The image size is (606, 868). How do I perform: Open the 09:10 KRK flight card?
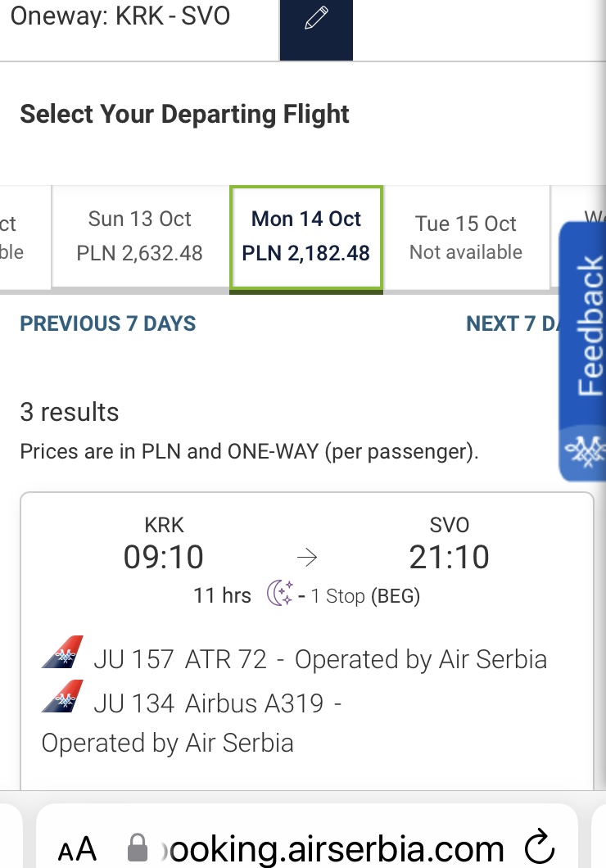(307, 641)
